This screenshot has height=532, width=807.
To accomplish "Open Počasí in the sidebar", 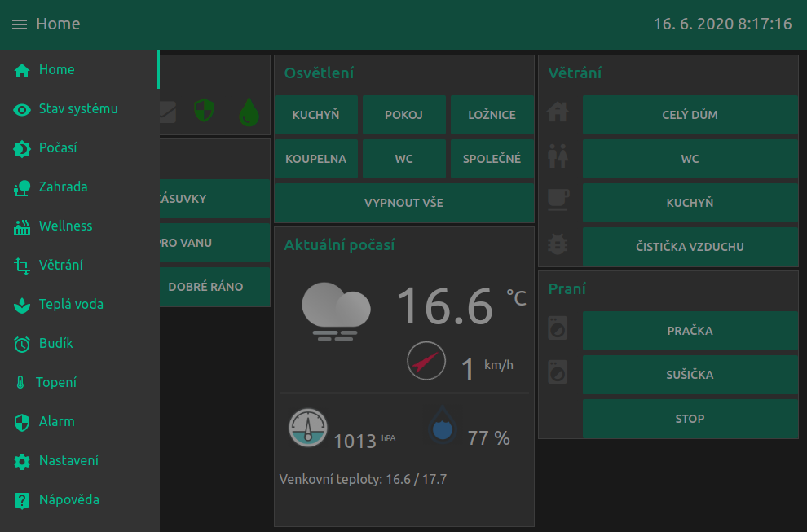I will click(58, 148).
